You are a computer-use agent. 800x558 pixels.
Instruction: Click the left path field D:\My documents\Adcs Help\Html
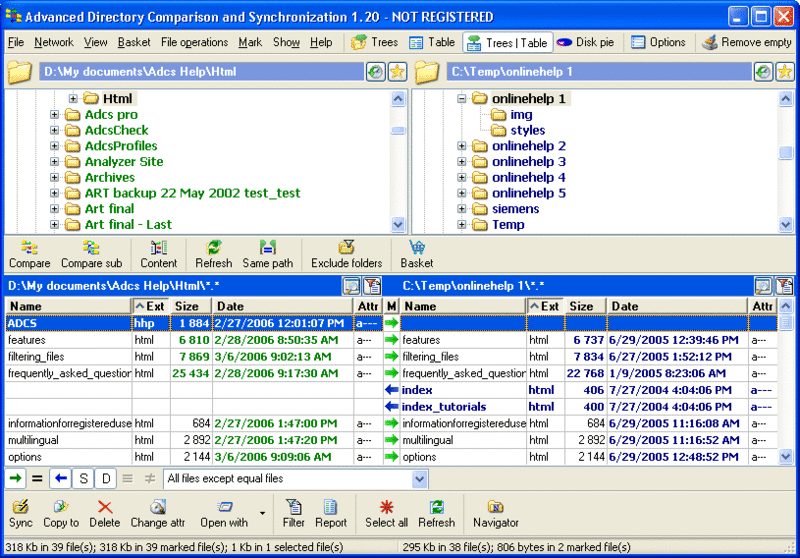pos(202,72)
